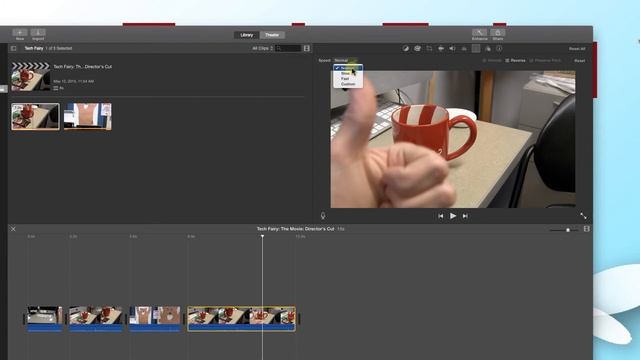Select the second browser clip thumbnail
Screen dimensions: 640x360
88,116
